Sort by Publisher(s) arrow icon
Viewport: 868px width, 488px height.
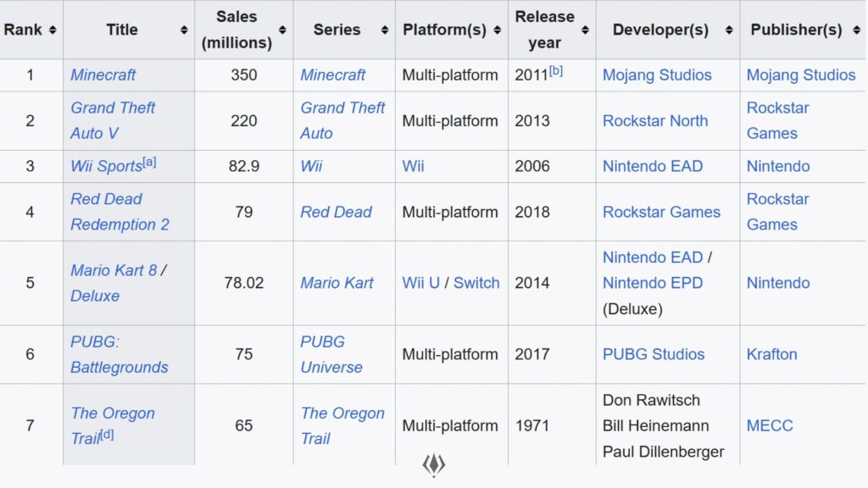tap(854, 30)
